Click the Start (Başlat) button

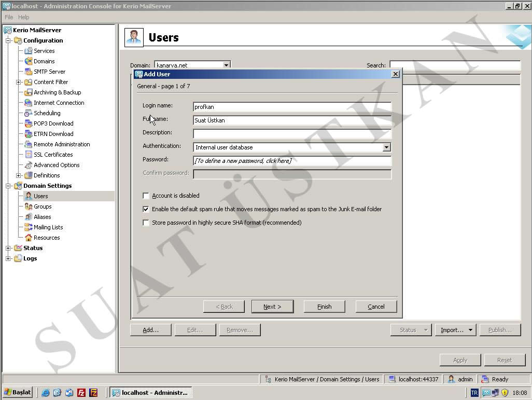pos(18,393)
